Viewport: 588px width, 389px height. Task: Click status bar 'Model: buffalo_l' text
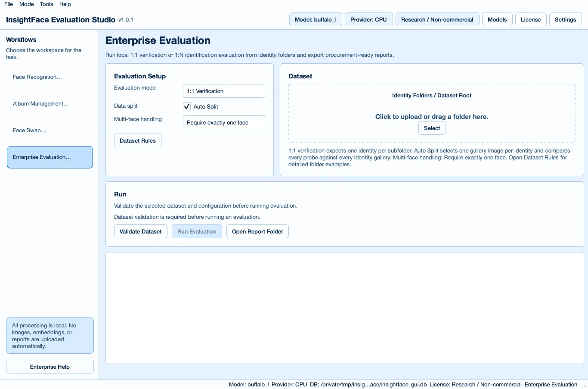[249, 385]
